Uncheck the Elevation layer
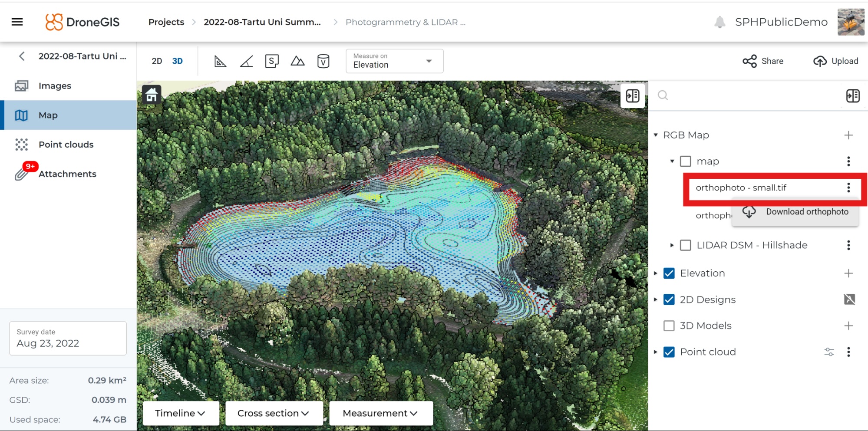 (x=669, y=273)
